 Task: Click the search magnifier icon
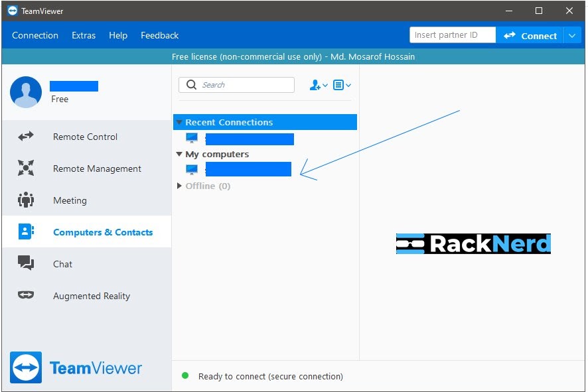point(191,85)
